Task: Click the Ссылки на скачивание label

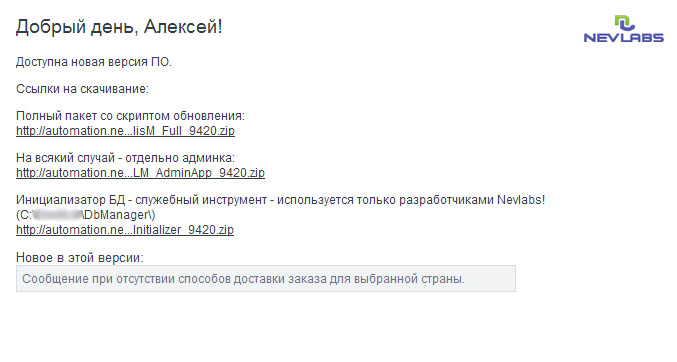Action: 82,89
